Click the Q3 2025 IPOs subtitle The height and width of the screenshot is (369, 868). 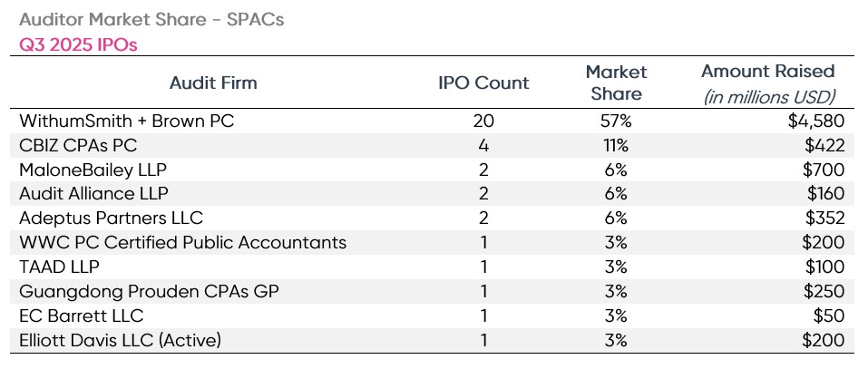coord(78,44)
